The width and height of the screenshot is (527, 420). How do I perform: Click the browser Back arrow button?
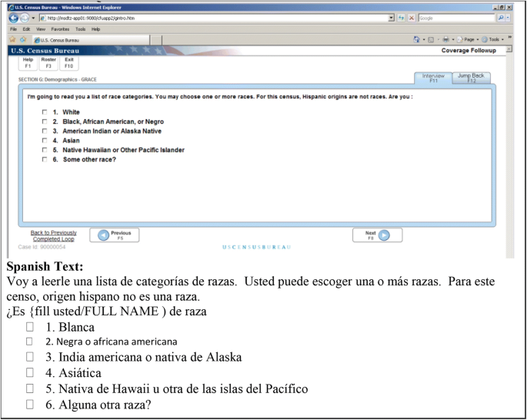click(x=14, y=18)
